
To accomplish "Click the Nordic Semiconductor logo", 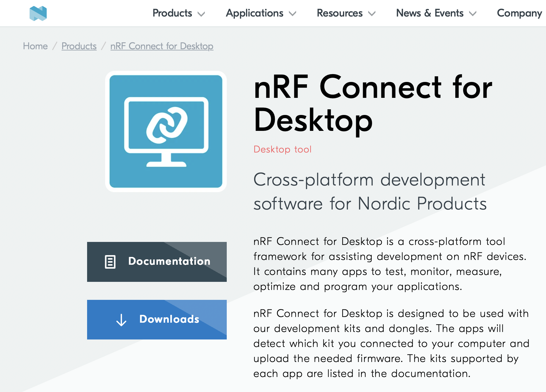I will coord(38,14).
